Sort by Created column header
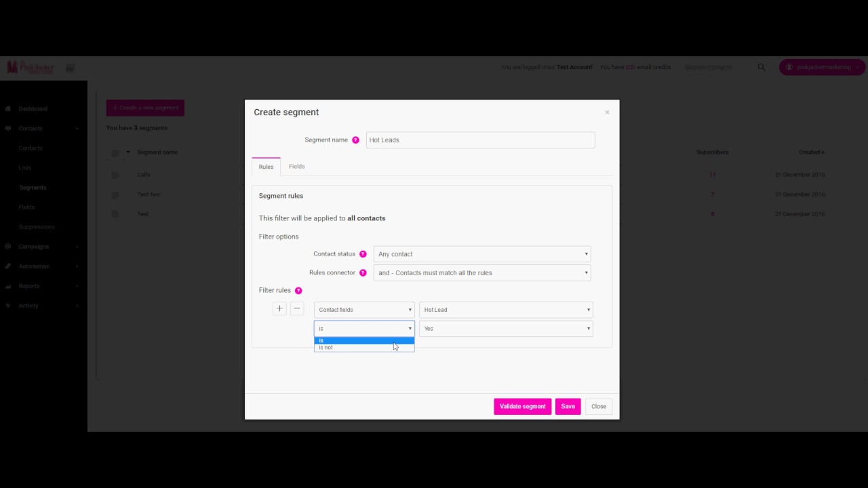This screenshot has height=488, width=868. (812, 152)
